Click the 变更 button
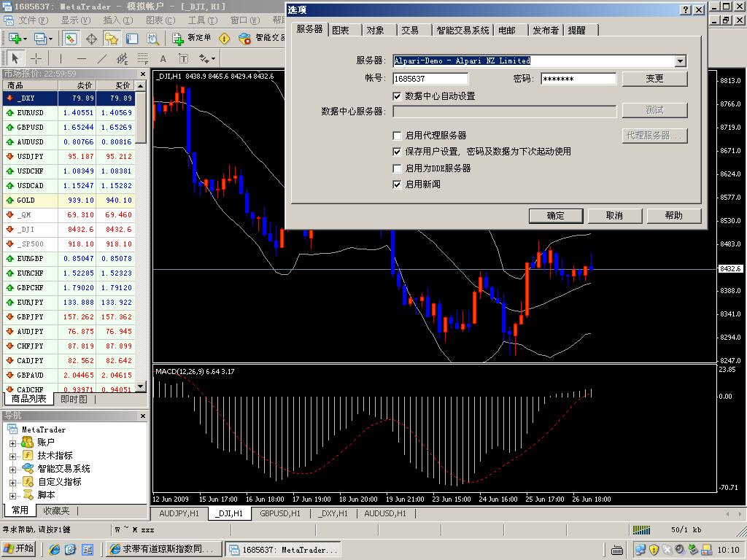The image size is (747, 560). click(654, 79)
